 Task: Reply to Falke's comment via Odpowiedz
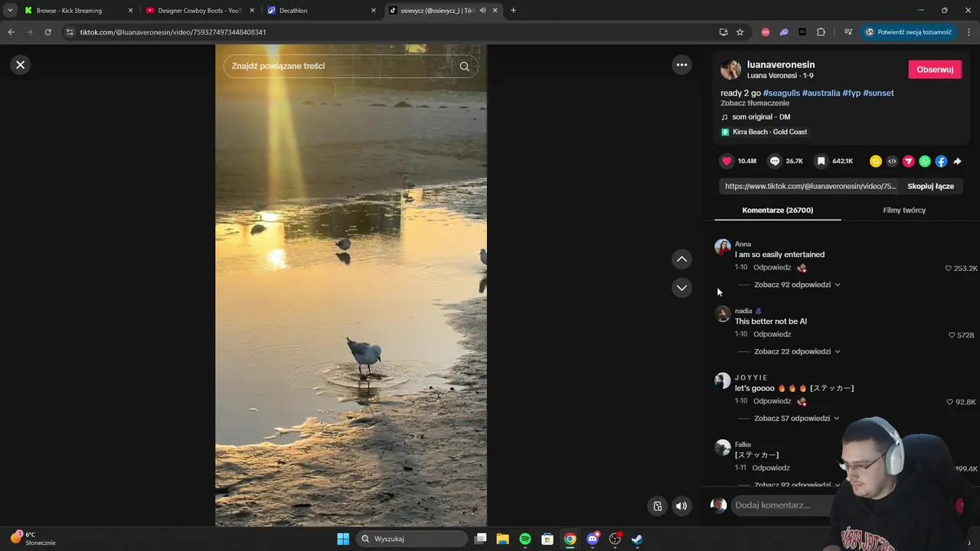click(x=771, y=468)
